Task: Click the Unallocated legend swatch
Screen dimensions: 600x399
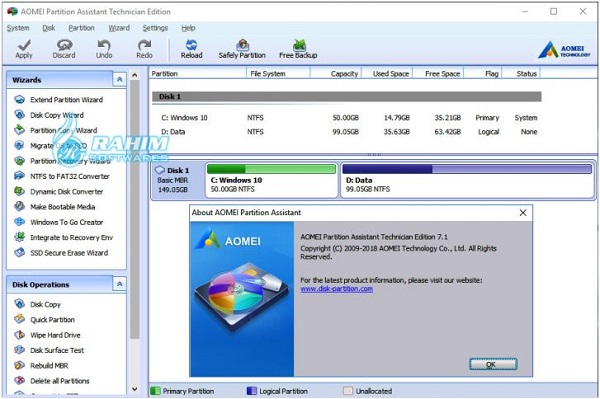Action: [x=348, y=391]
